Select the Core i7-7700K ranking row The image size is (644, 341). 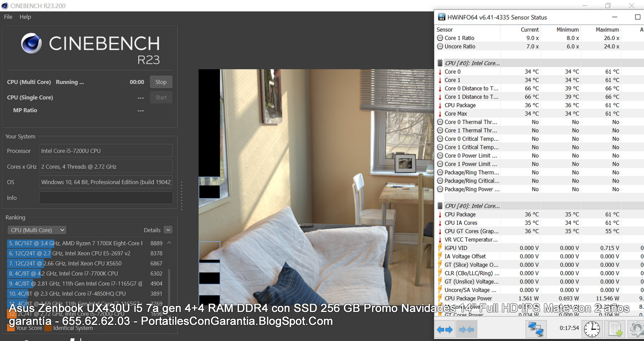[85, 274]
